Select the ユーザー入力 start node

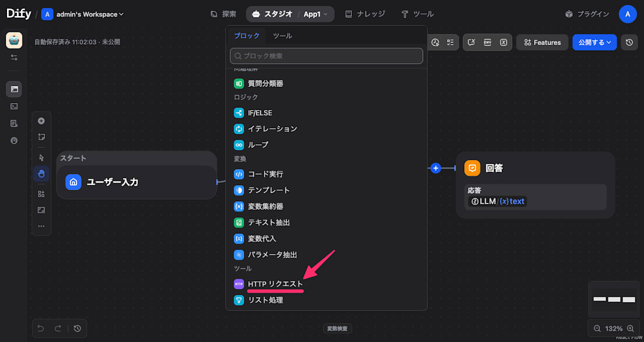click(137, 182)
